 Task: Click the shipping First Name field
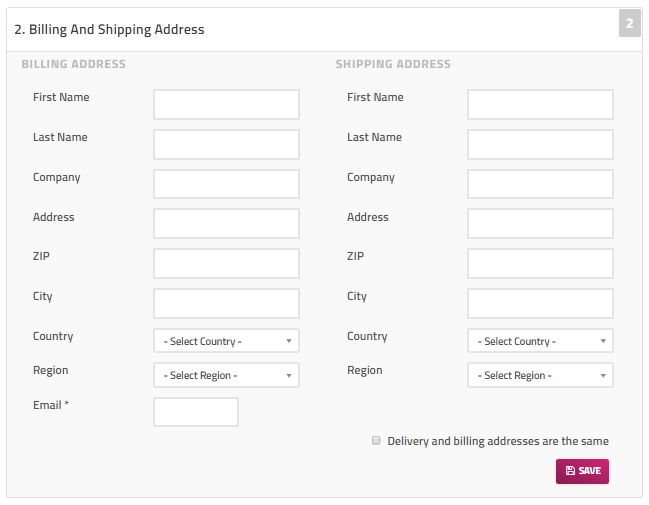point(540,104)
